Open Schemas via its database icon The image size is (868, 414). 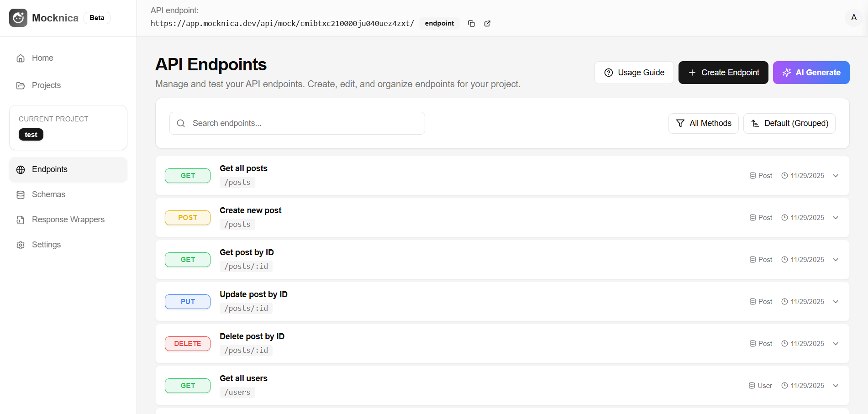pos(21,194)
